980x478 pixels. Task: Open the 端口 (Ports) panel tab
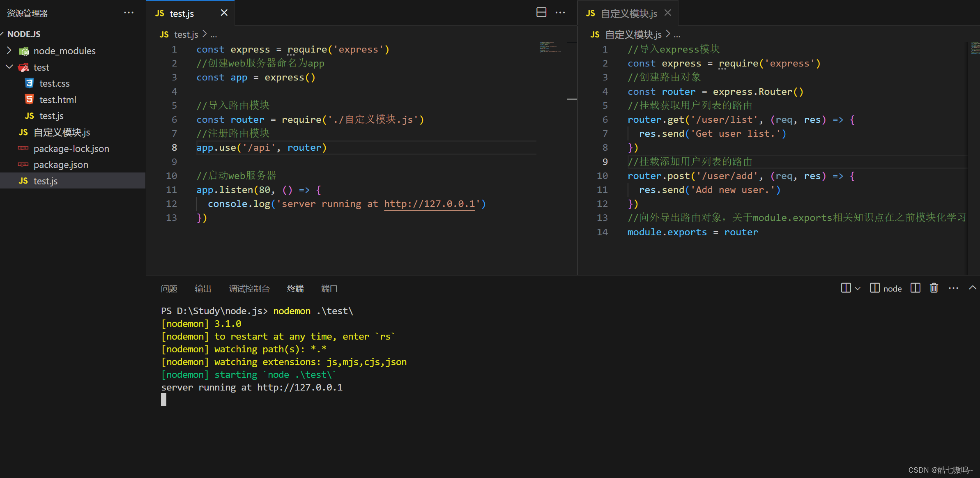tap(329, 289)
